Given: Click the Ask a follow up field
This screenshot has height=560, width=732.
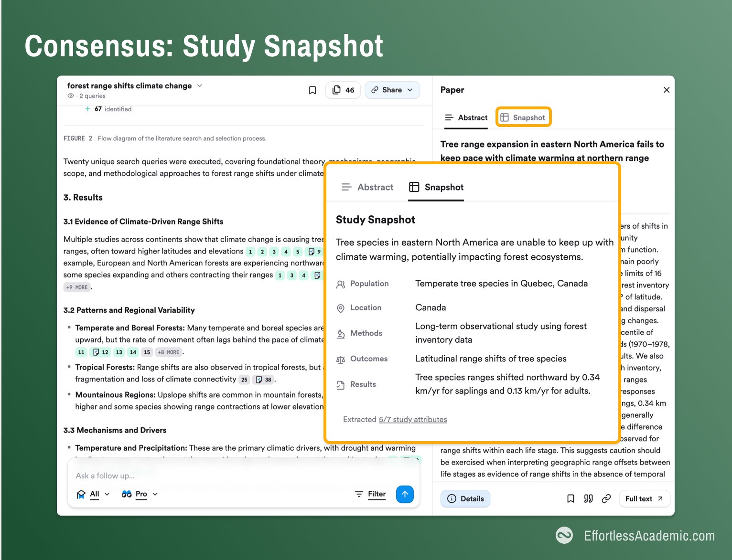Looking at the screenshot, I should point(244,475).
